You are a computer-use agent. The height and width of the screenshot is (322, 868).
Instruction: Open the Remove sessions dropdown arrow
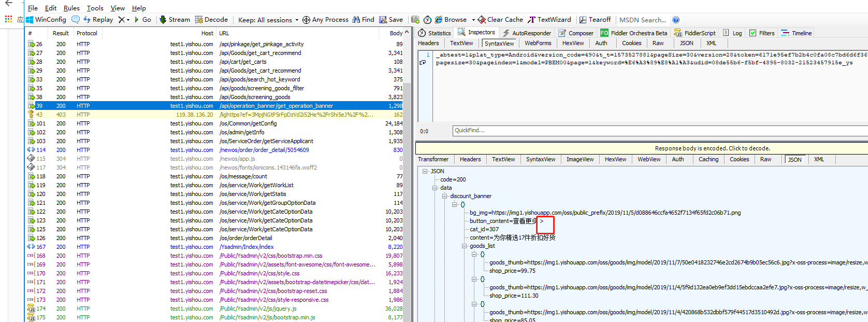128,20
